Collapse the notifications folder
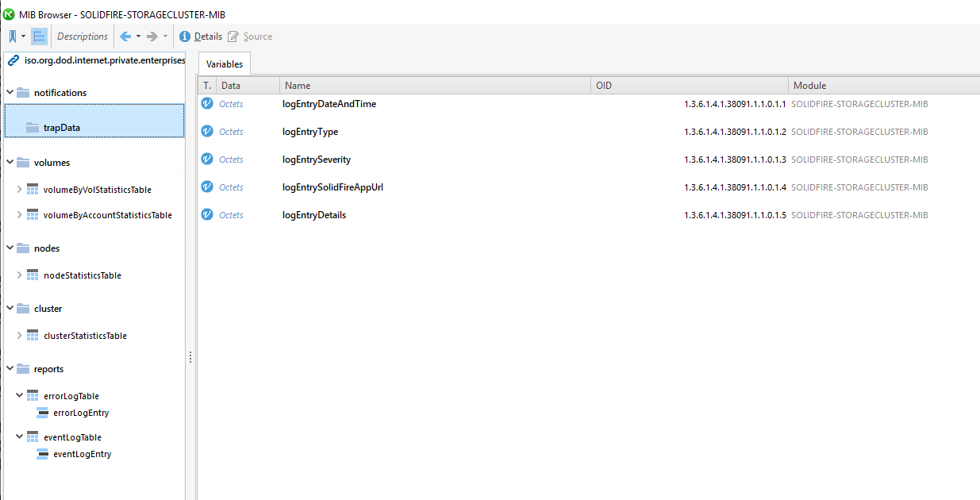Viewport: 980px width, 500px height. tap(10, 93)
